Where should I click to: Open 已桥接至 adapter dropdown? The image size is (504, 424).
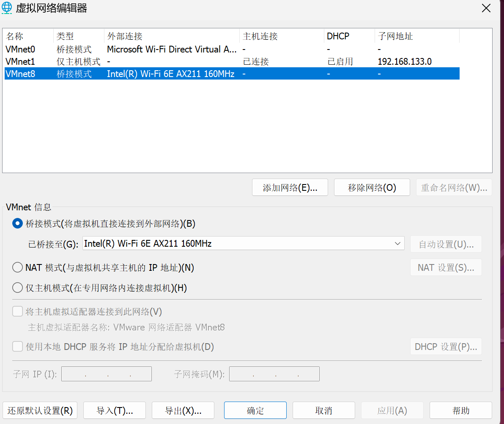coord(243,243)
